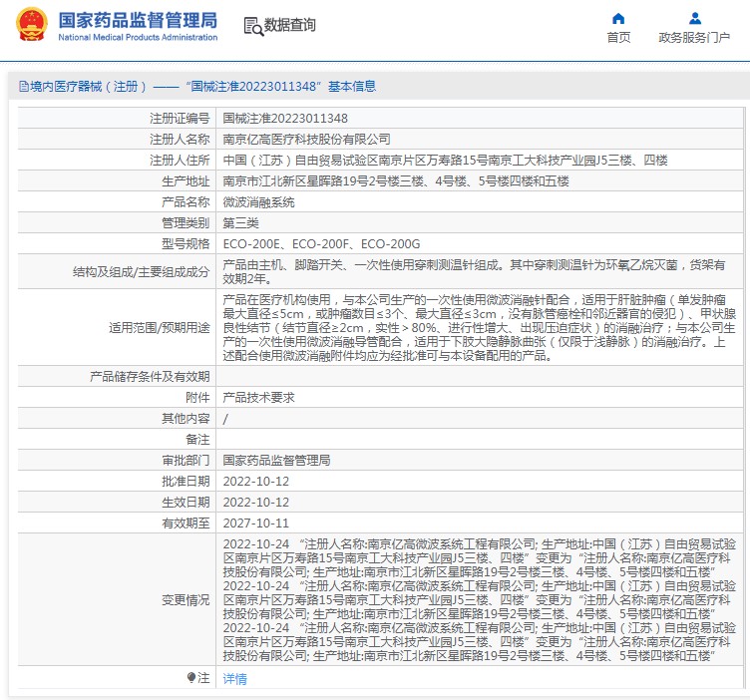This screenshot has width=750, height=700.
Task: Select registration number 国械注准20223011348 value
Action: [284, 118]
